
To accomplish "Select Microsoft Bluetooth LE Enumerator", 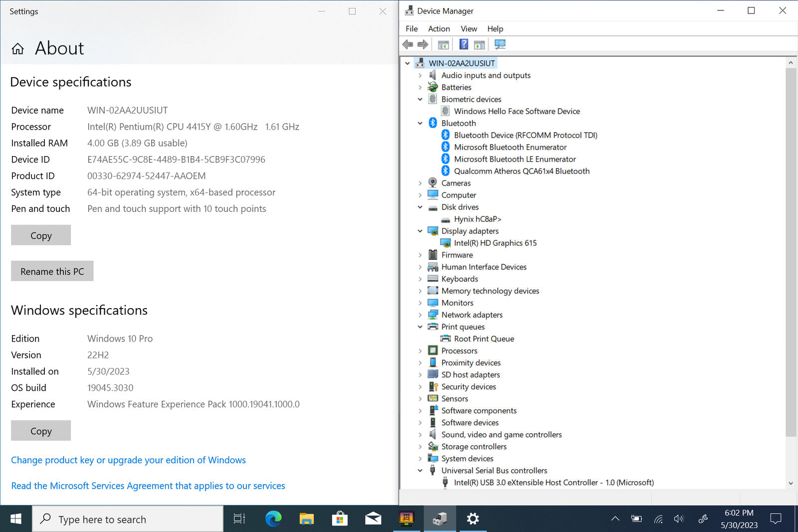I will pyautogui.click(x=515, y=159).
